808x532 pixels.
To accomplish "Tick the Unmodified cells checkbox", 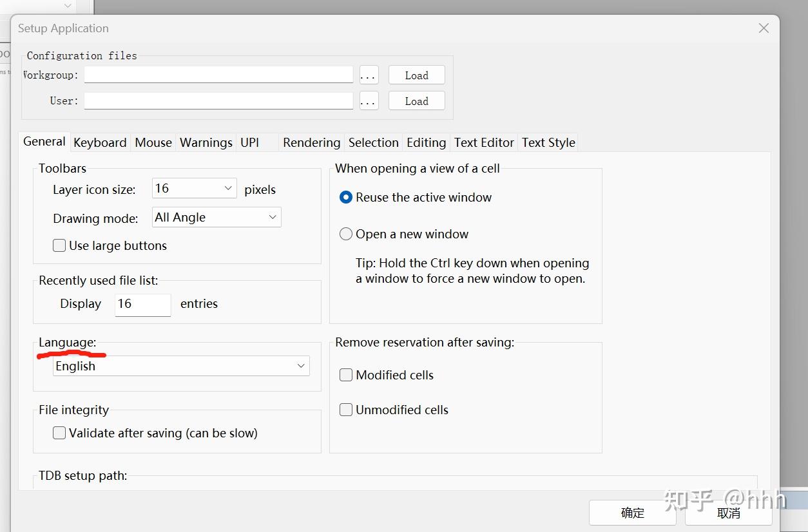I will point(346,410).
